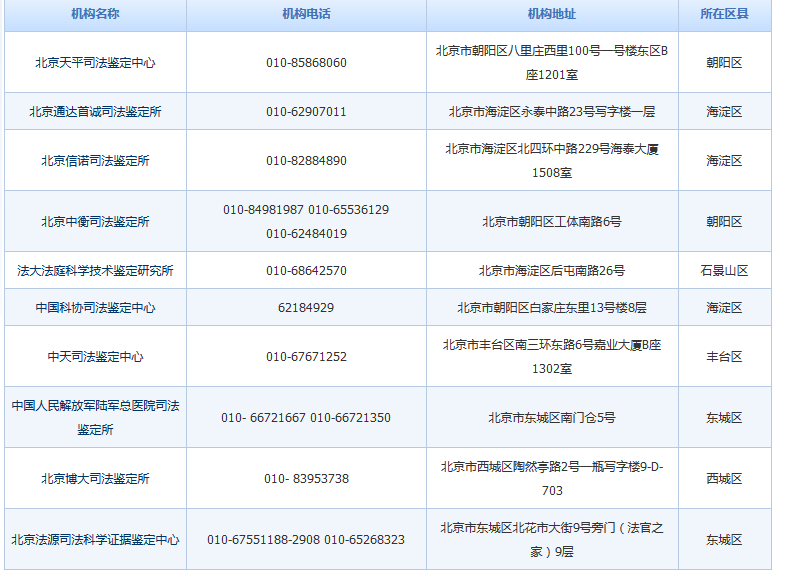This screenshot has width=785, height=570.
Task: Click 朝阳区 in 北京中衡 row
Action: coord(724,222)
